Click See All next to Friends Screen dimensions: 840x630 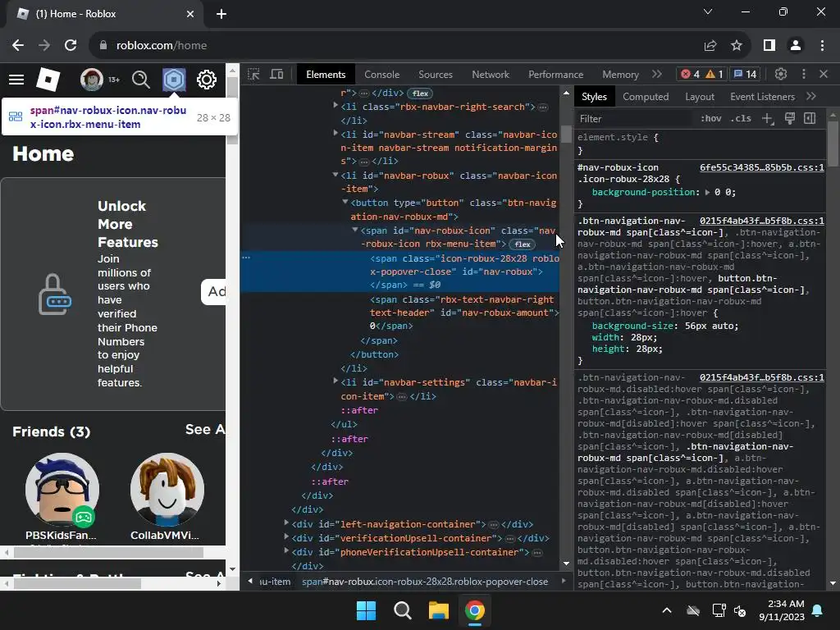(x=206, y=430)
